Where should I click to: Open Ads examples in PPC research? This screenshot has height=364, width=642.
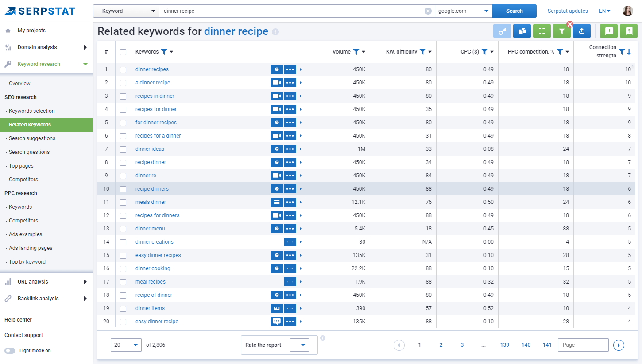tap(26, 234)
